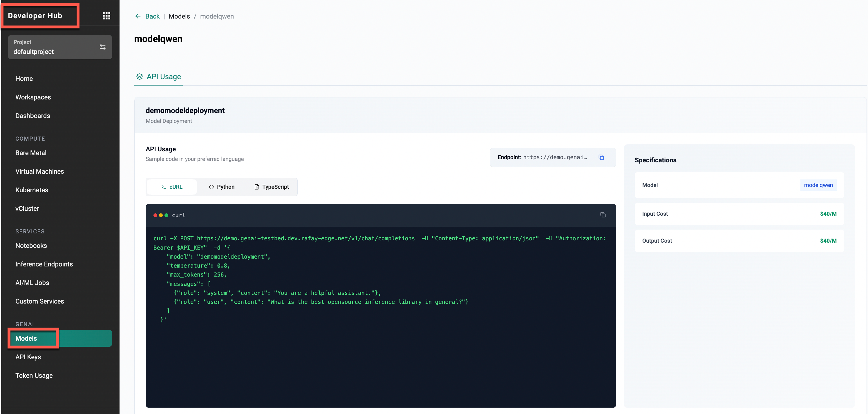Switch to the TypeScript code tab

tap(272, 187)
